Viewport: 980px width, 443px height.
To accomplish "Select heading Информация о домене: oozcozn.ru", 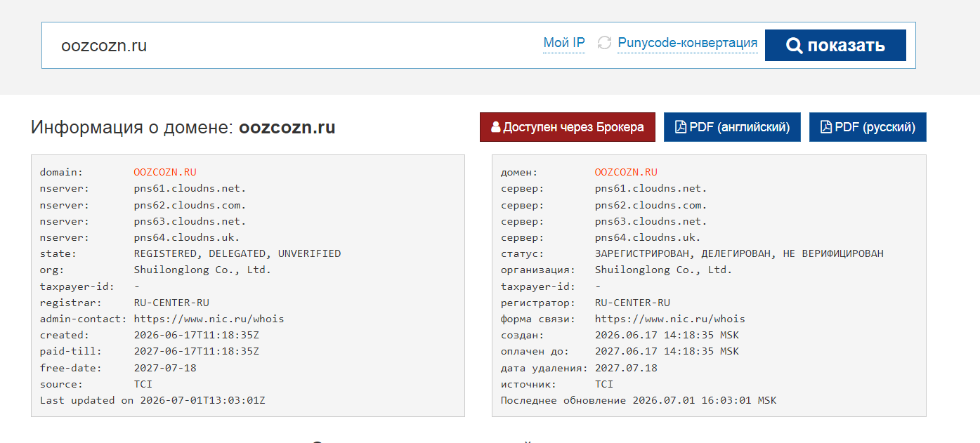I will 183,128.
